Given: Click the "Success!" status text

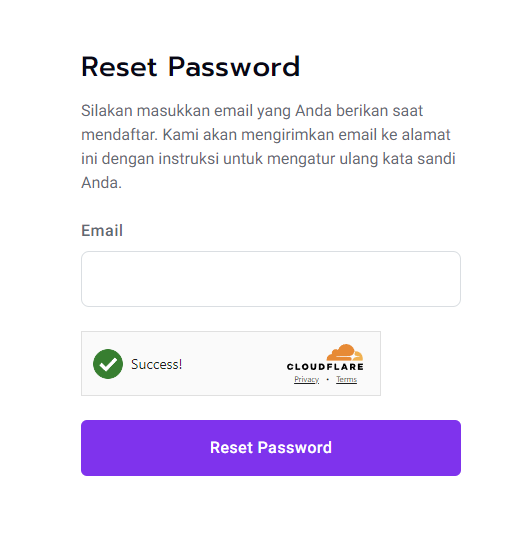Looking at the screenshot, I should pos(156,364).
